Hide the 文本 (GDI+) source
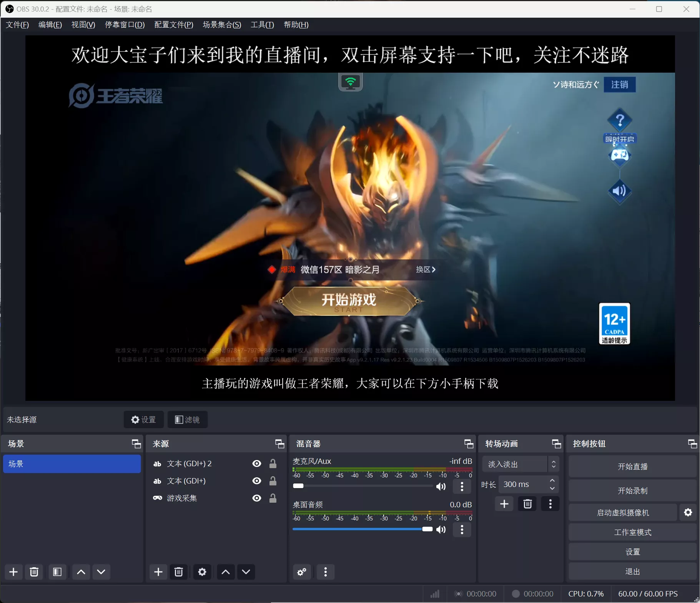This screenshot has width=700, height=603. point(257,481)
